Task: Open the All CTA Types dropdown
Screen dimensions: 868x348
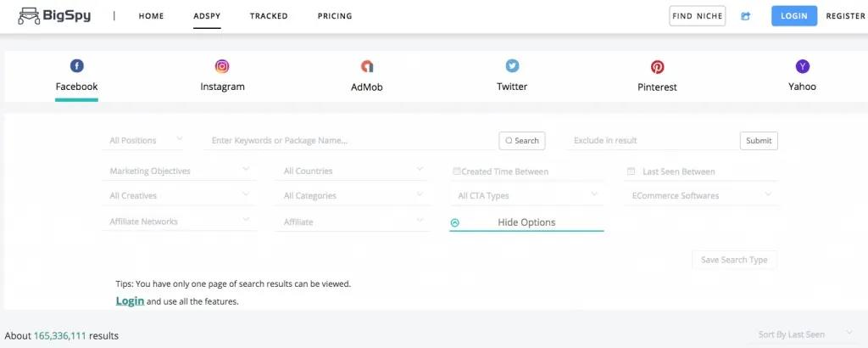Action: [527, 196]
